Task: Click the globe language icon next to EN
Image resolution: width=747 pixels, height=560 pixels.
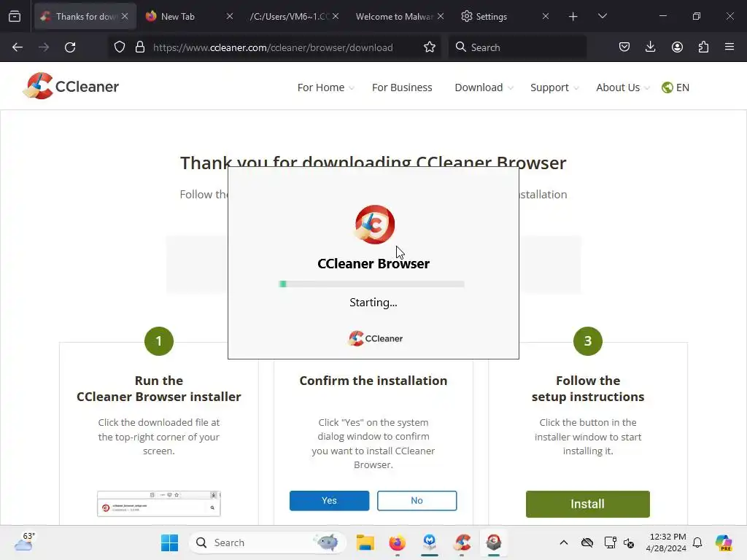Action: point(667,87)
